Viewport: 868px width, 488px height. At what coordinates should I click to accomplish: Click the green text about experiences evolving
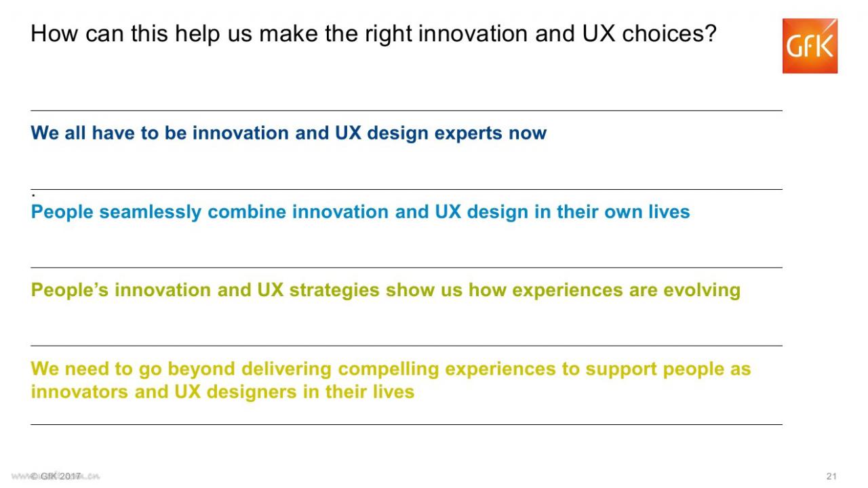(385, 290)
